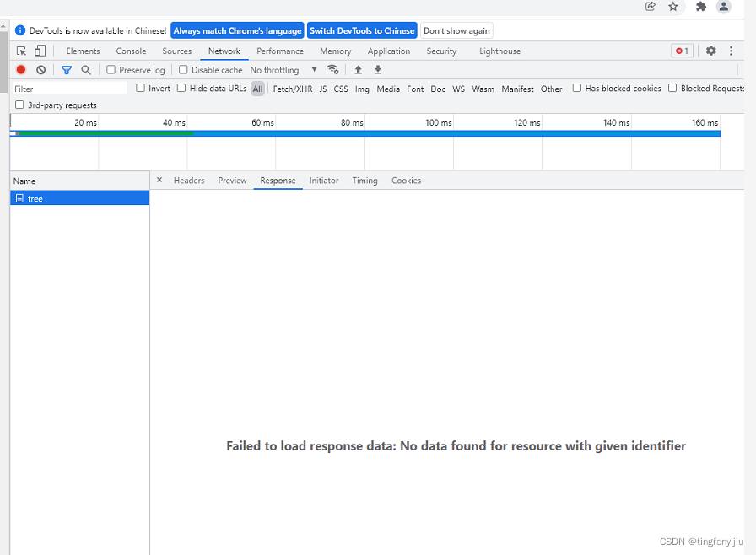Toggle the network filter bar
756x555 pixels.
click(67, 69)
